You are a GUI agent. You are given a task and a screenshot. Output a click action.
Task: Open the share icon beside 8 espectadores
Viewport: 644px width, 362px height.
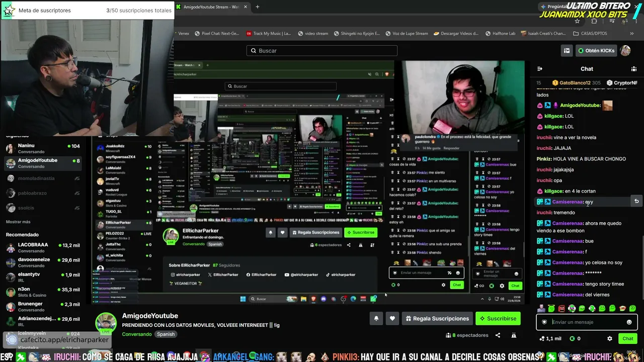[498, 335]
